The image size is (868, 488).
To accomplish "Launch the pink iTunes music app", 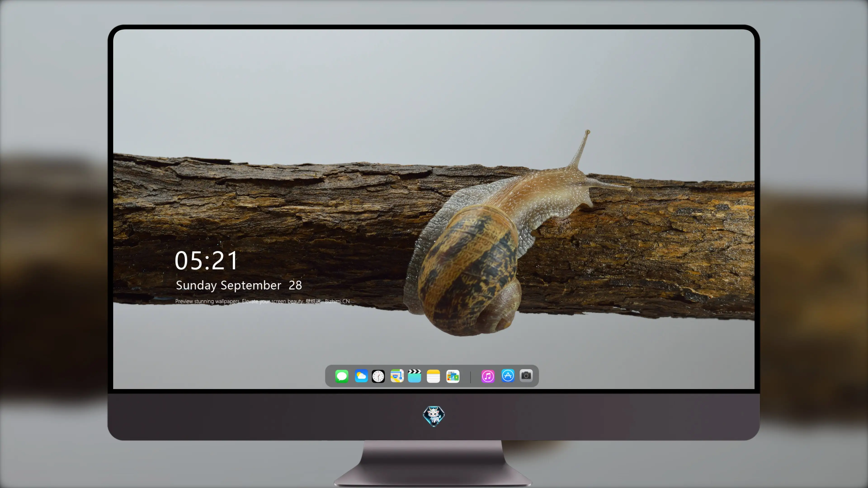I will [488, 376].
